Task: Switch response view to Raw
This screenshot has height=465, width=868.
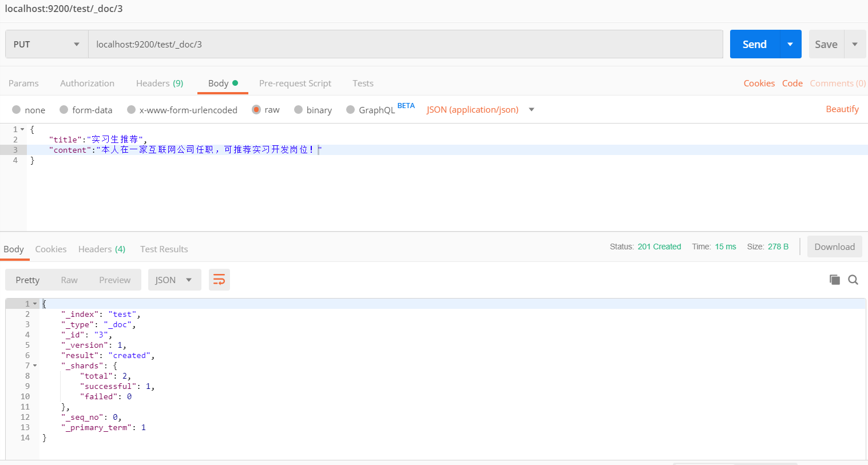Action: (x=69, y=280)
